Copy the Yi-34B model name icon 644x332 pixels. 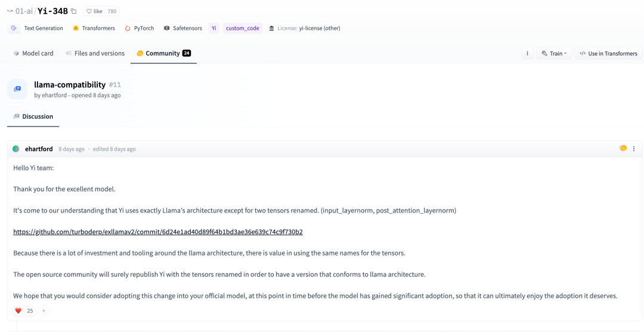point(74,11)
